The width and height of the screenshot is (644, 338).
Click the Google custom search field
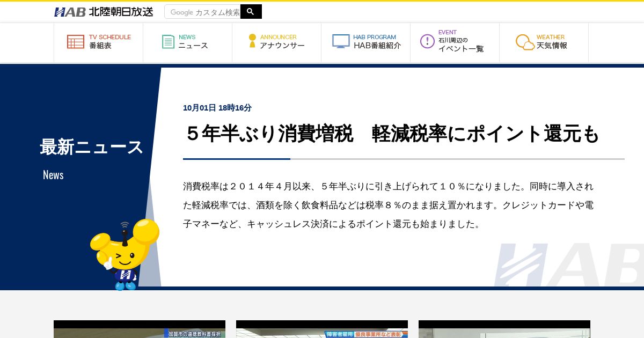click(x=202, y=12)
